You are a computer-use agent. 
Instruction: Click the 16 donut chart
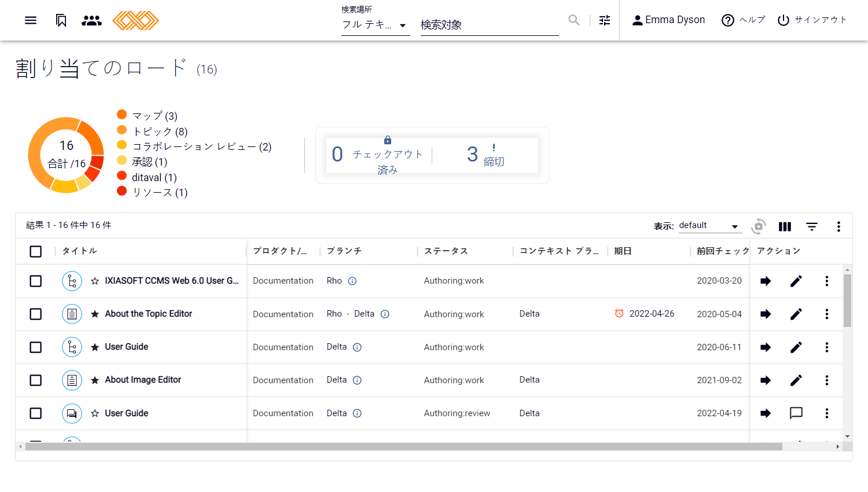pyautogui.click(x=66, y=155)
